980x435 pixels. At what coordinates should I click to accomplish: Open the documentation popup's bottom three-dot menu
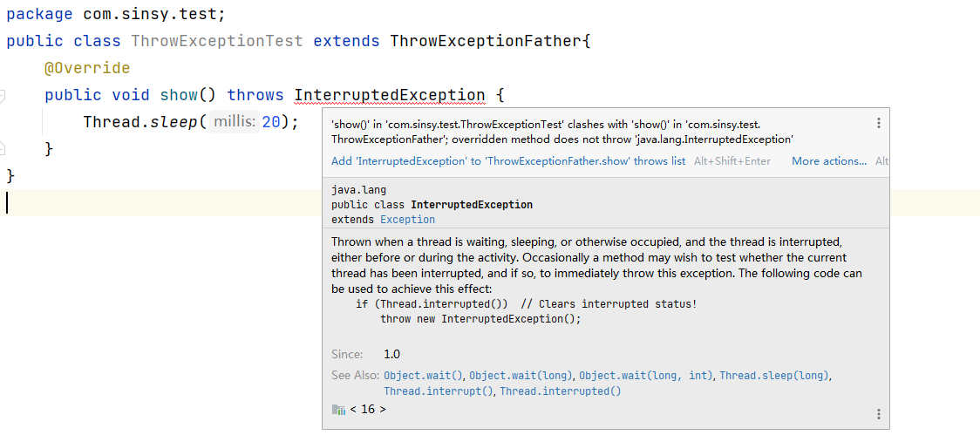(x=878, y=414)
